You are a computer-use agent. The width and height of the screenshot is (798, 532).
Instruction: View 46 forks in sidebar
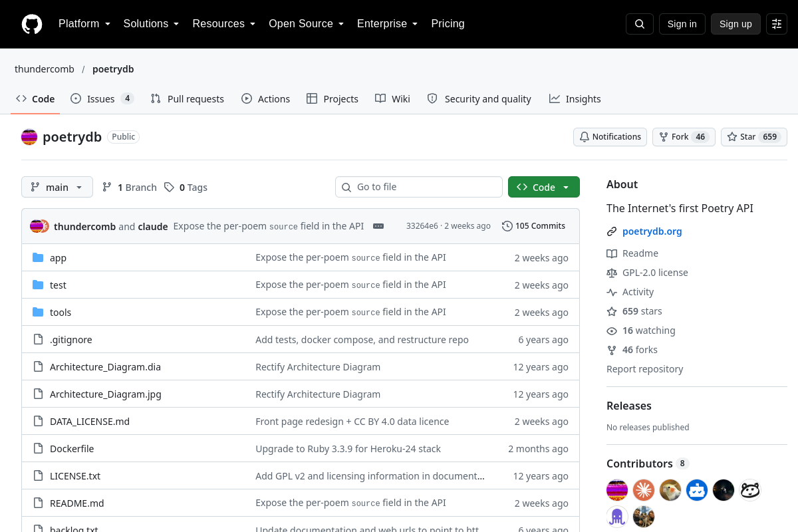(x=632, y=350)
